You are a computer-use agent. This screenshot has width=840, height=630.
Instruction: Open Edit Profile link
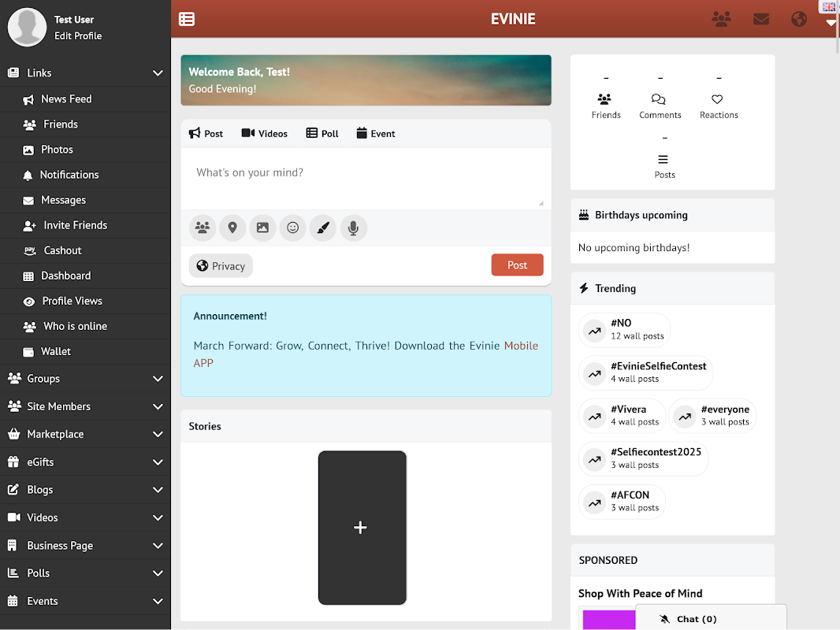(78, 36)
